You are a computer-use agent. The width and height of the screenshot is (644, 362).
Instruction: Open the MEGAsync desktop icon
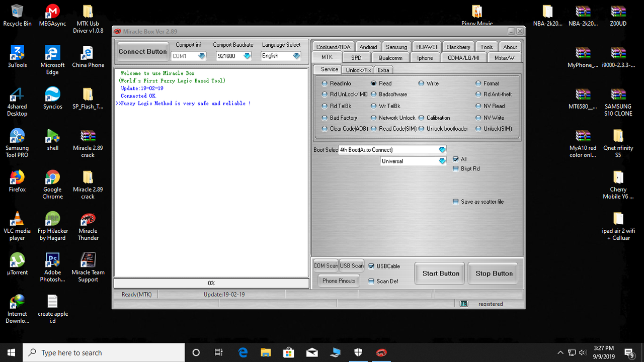[x=52, y=16]
